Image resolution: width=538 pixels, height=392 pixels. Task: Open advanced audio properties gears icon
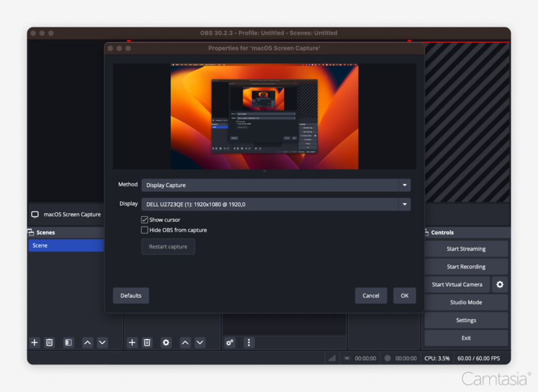(x=230, y=342)
